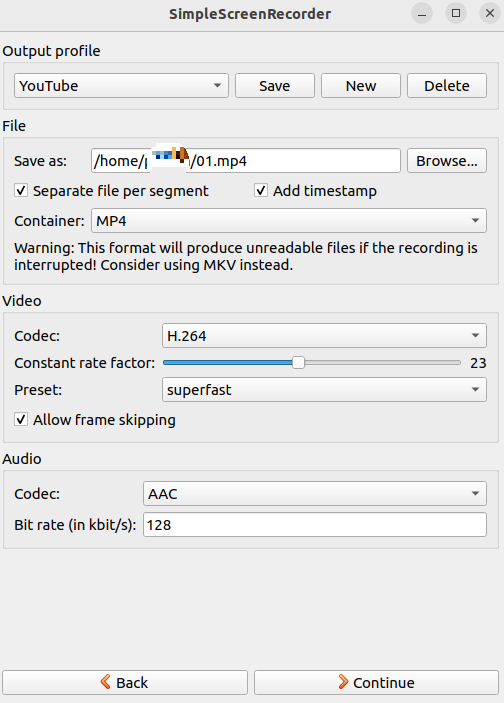Toggle Separate file per segment checkbox
This screenshot has width=504, height=703.
click(21, 191)
